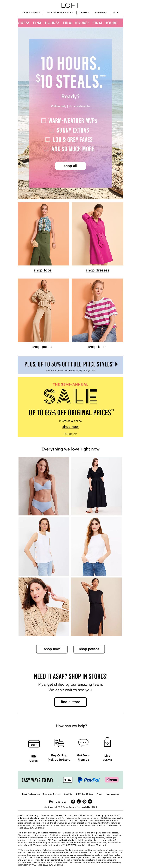Open LOFT's Instagram icon
Image resolution: width=141 pixels, height=868 pixels.
click(x=90, y=802)
